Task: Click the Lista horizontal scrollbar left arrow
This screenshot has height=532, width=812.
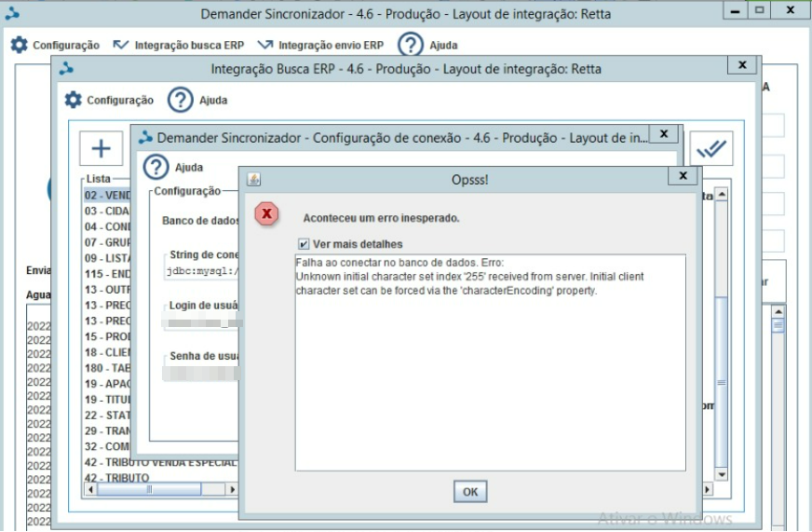Action: click(x=90, y=489)
